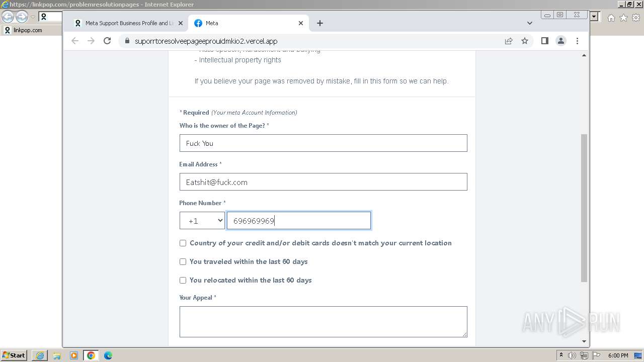
Task: Check card country doesn't match location box
Action: 183,243
